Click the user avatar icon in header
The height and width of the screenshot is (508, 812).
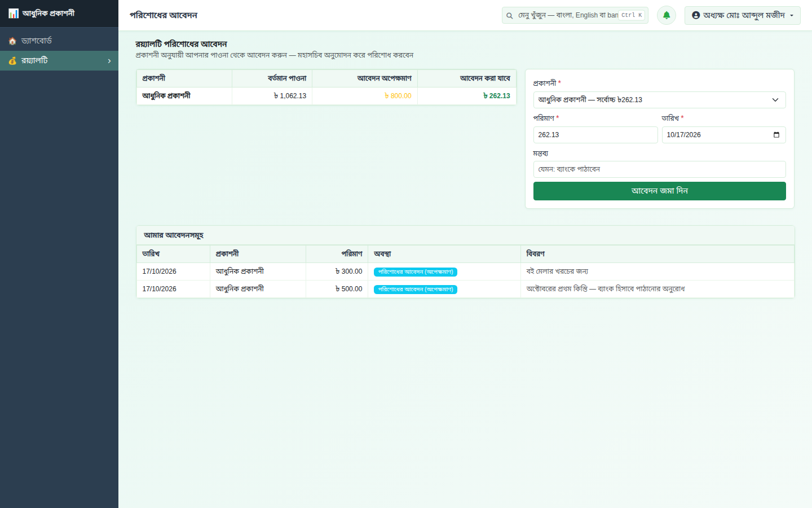click(696, 15)
